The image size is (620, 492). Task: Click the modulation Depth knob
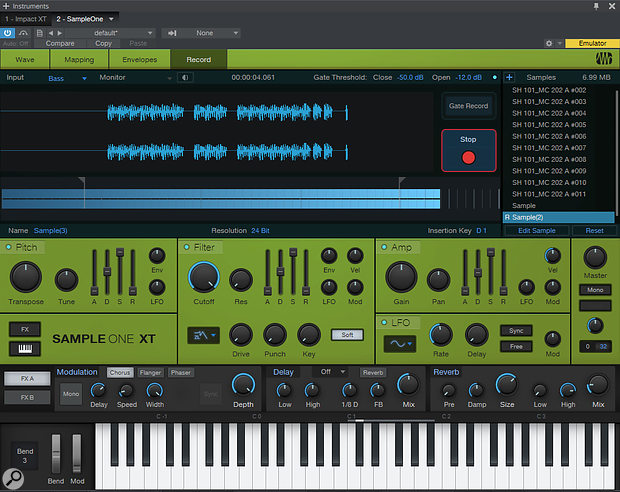[243, 384]
